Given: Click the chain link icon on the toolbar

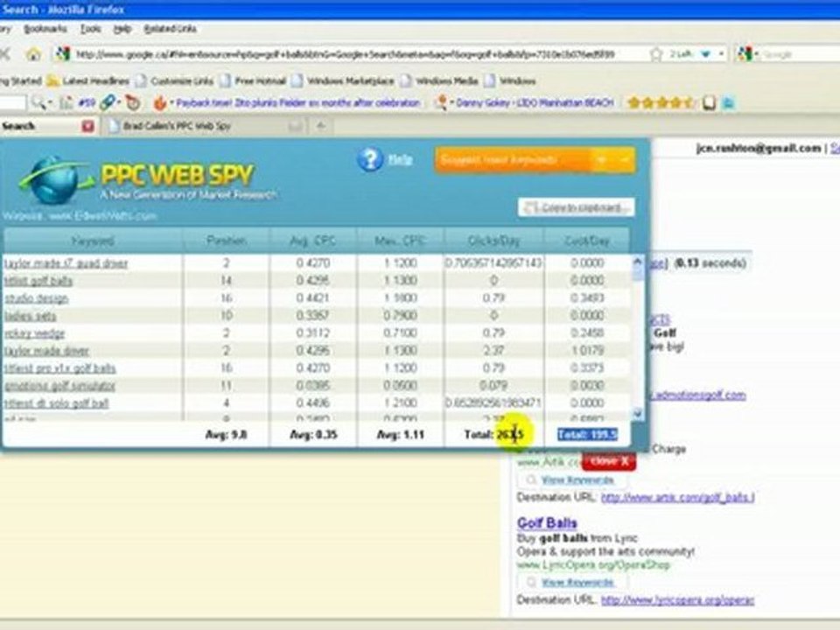Looking at the screenshot, I should click(108, 101).
